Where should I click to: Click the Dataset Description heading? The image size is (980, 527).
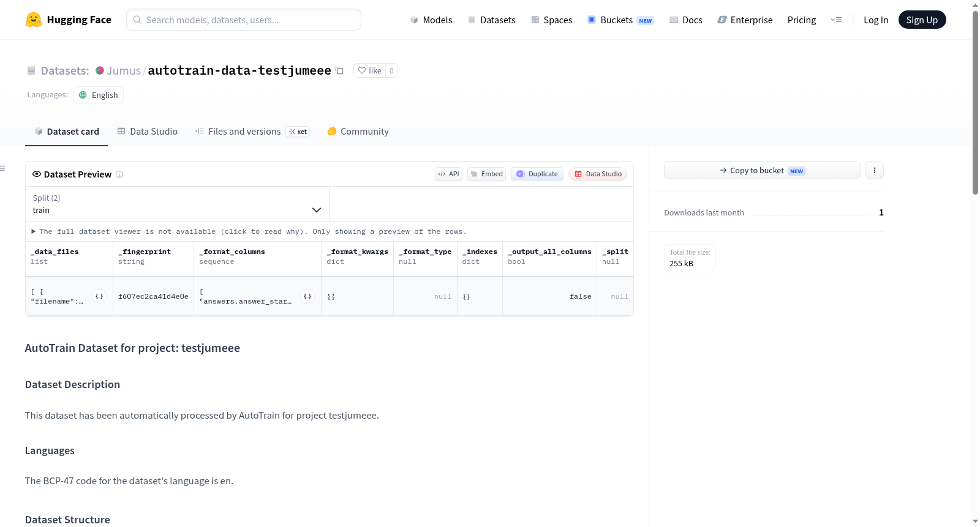pos(72,384)
